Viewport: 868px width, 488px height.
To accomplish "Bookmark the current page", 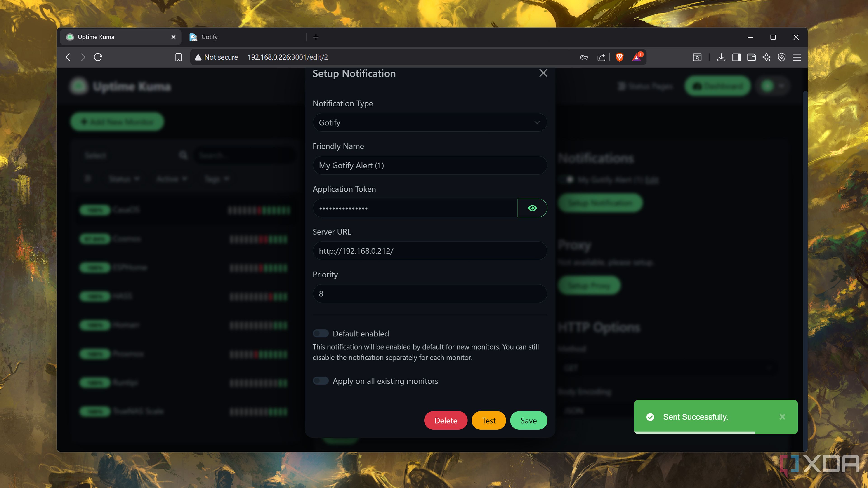I will 178,57.
